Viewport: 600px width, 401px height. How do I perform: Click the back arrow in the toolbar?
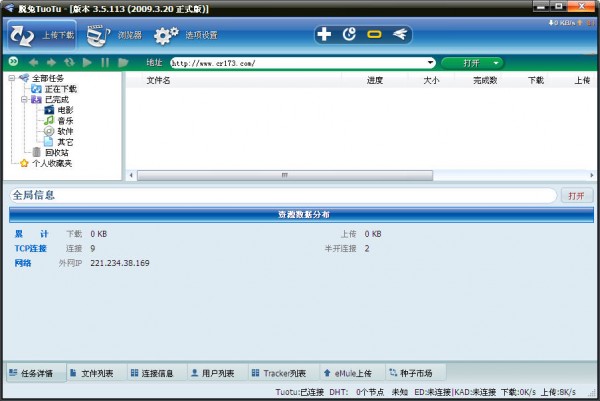pyautogui.click(x=33, y=62)
